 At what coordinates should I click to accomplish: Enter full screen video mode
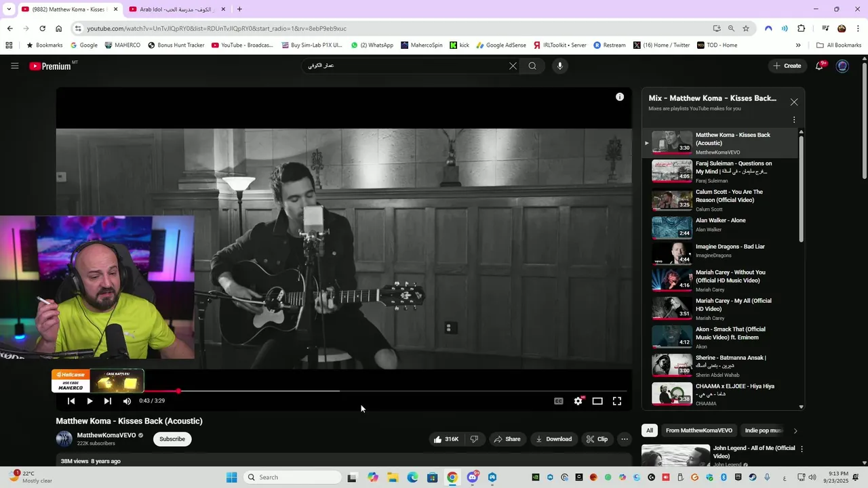pos(617,401)
